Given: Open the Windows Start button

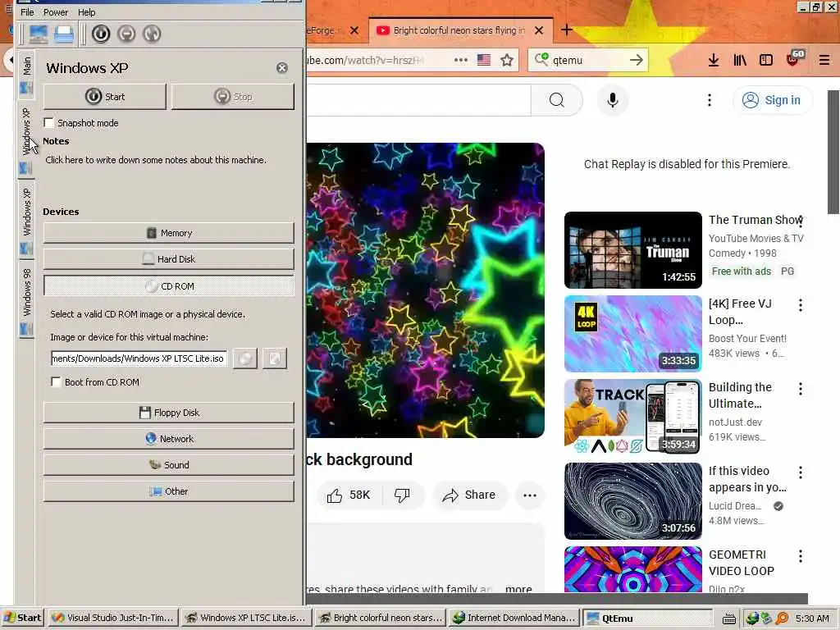Looking at the screenshot, I should pos(22,618).
